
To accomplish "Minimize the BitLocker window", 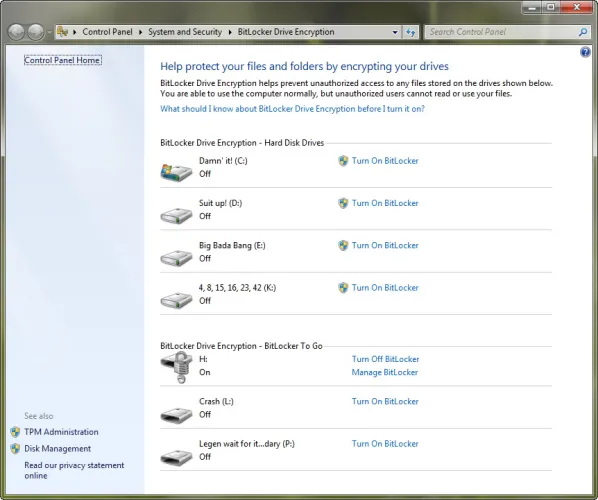I will point(532,7).
